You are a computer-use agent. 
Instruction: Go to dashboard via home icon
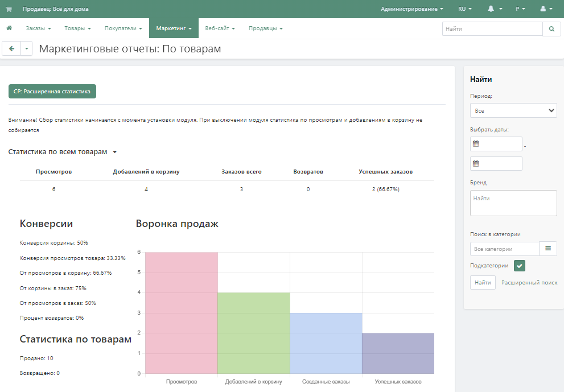pos(9,28)
